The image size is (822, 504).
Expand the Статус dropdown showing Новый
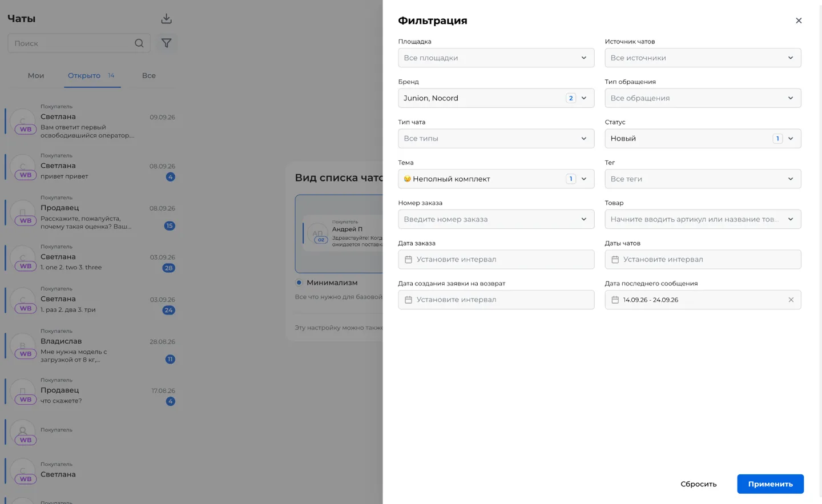[703, 139]
